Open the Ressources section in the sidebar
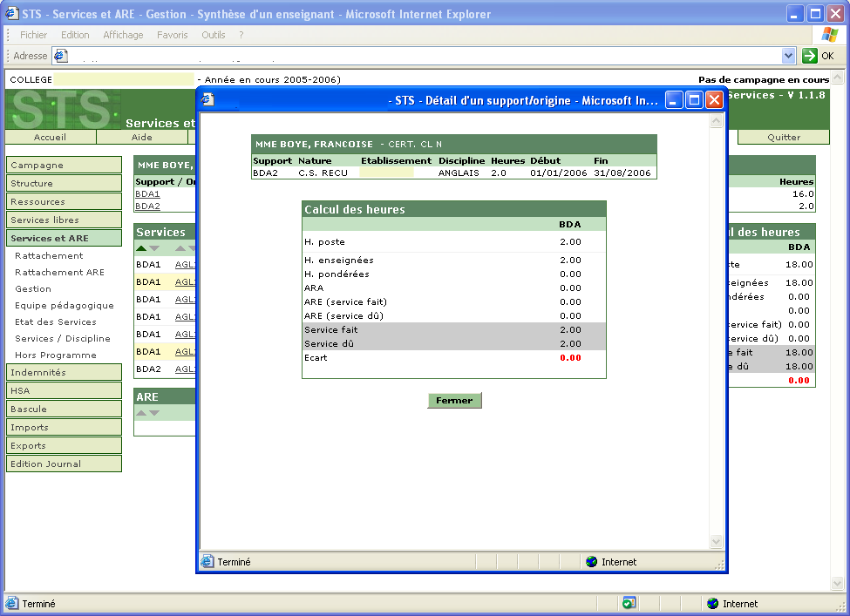The image size is (850, 616). pos(64,201)
